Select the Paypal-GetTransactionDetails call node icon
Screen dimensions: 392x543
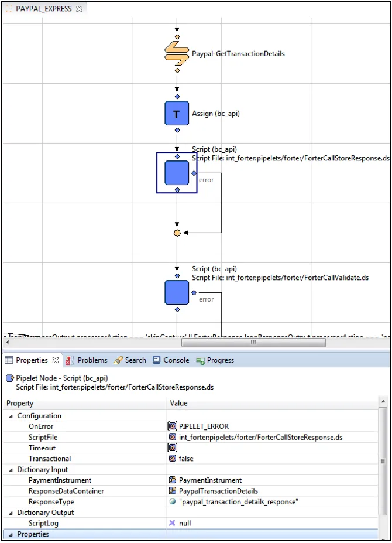coord(177,53)
